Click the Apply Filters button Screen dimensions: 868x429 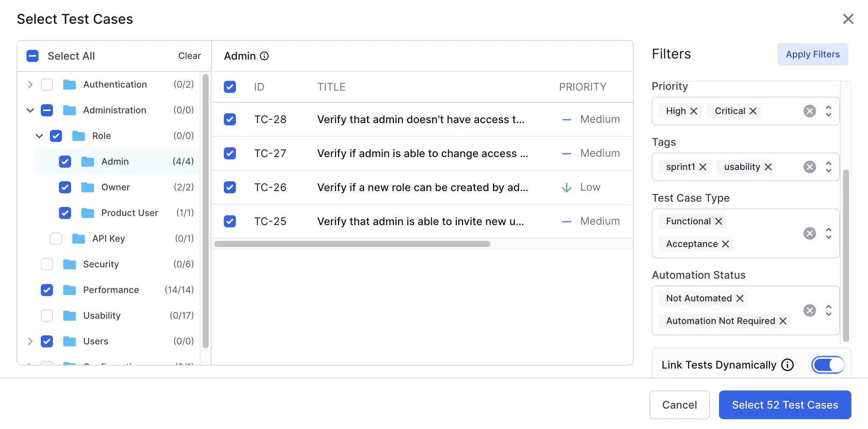[813, 54]
